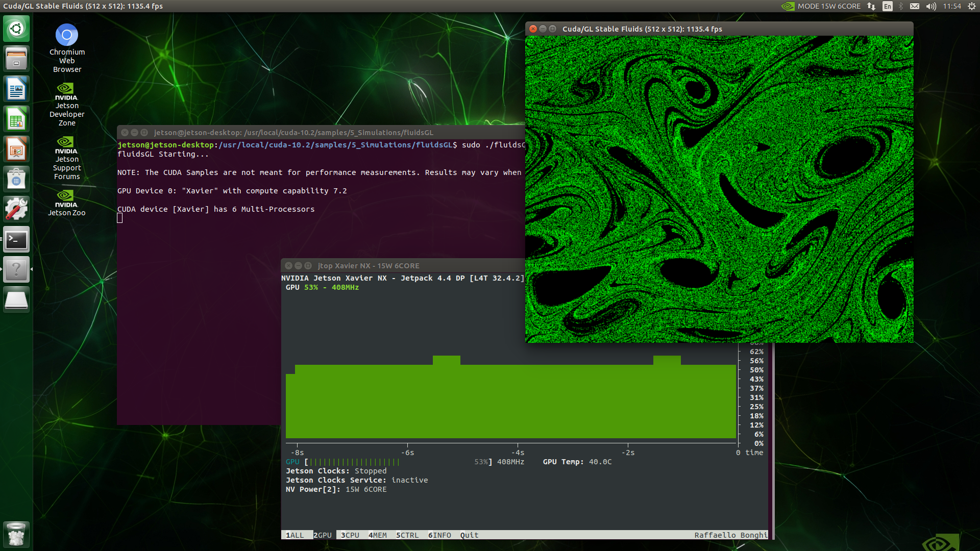Minimize the jtop Xavier NX window

coord(299,266)
